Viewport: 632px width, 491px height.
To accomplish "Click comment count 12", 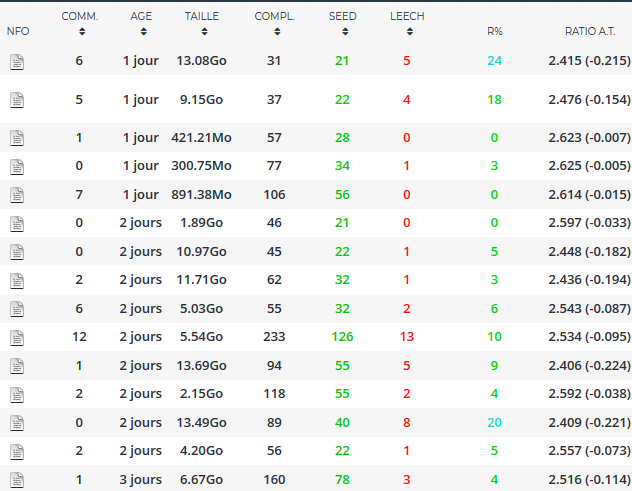I will pos(79,337).
